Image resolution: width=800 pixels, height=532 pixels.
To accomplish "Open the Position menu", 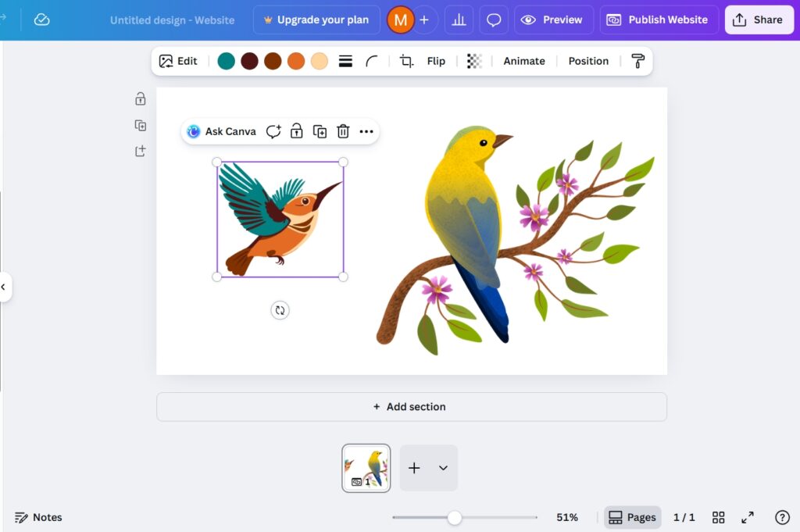I will (588, 60).
